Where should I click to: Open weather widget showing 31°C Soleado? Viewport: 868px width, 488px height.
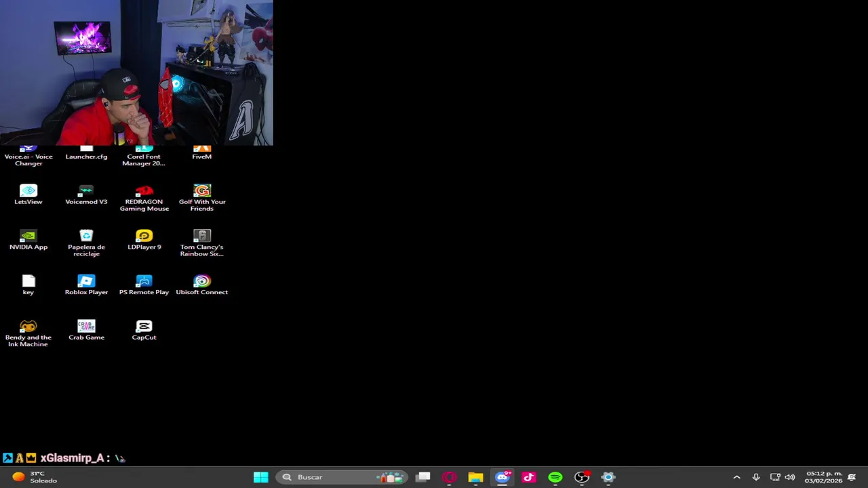[x=35, y=477]
